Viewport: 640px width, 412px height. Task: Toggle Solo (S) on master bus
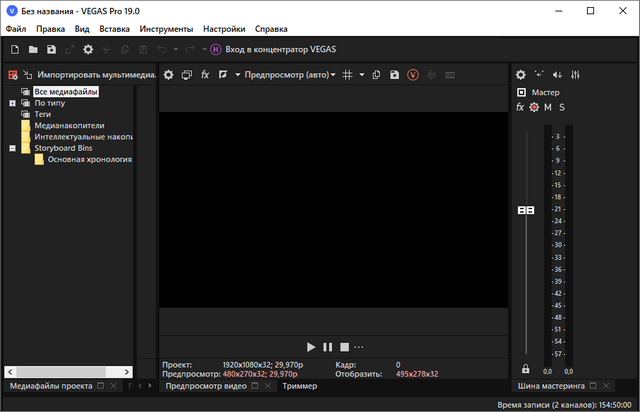562,107
